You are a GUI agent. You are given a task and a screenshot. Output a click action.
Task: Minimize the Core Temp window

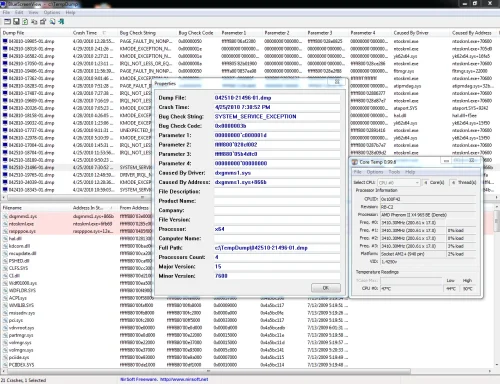pyautogui.click(x=446, y=161)
